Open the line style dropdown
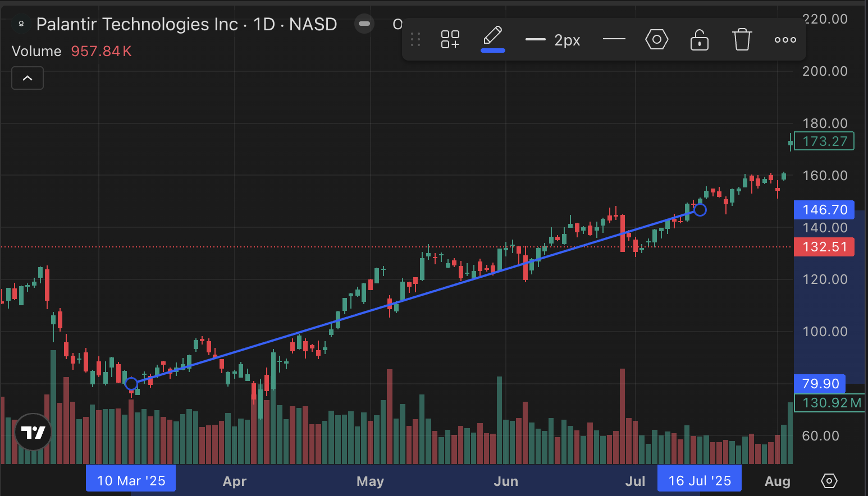The image size is (868, 496). [614, 39]
